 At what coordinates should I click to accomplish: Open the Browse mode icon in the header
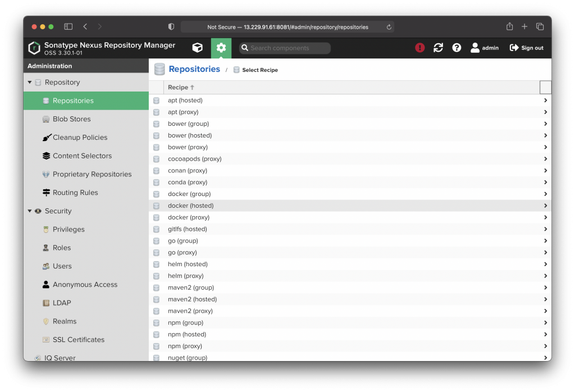click(197, 48)
